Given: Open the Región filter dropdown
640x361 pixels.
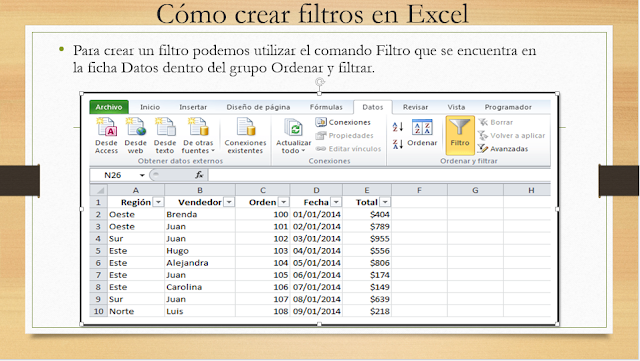Looking at the screenshot, I should click(158, 202).
